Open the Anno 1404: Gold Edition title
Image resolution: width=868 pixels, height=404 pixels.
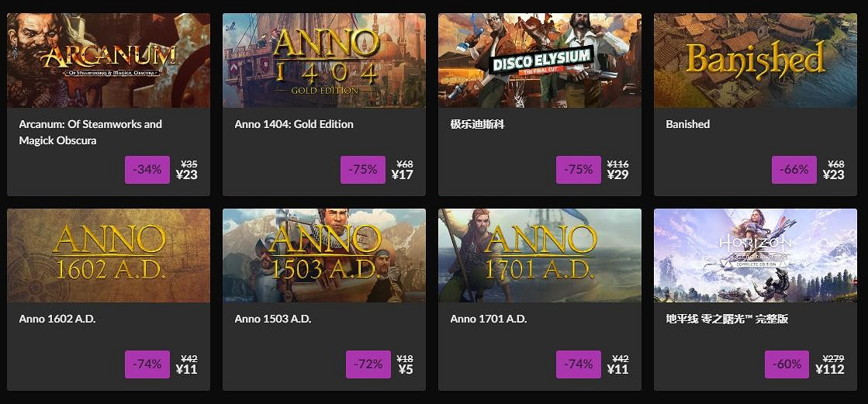click(294, 124)
